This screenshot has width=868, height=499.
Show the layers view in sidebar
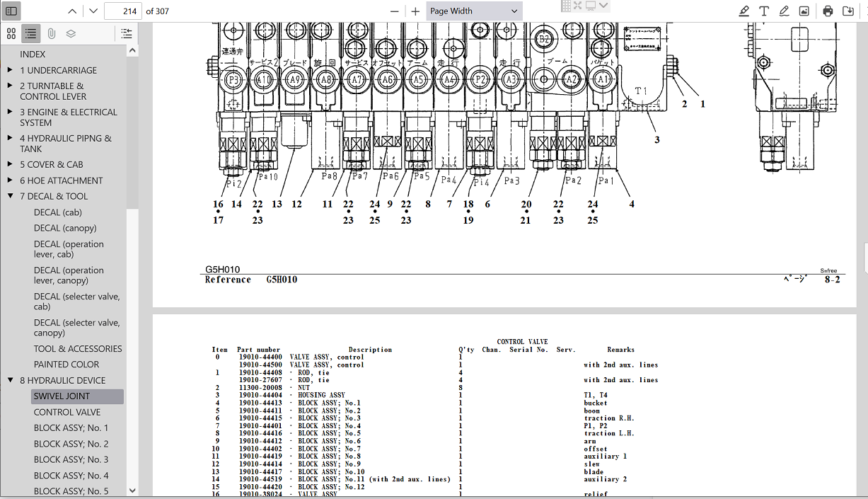pyautogui.click(x=71, y=33)
